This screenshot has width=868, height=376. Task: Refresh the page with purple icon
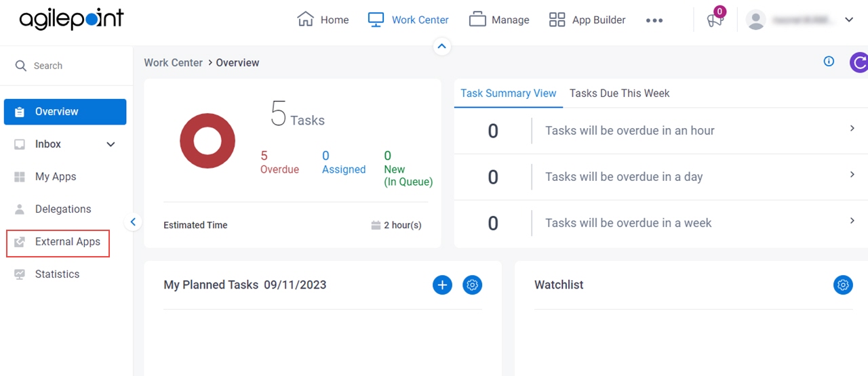pos(859,63)
